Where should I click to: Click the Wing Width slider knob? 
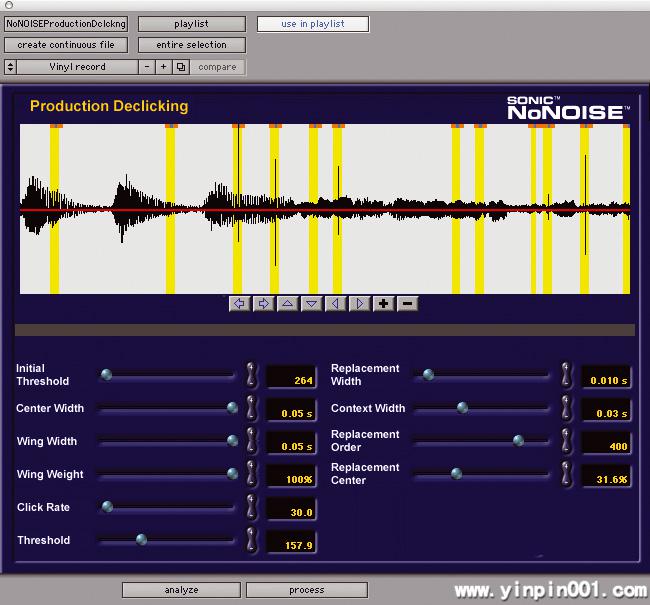233,440
